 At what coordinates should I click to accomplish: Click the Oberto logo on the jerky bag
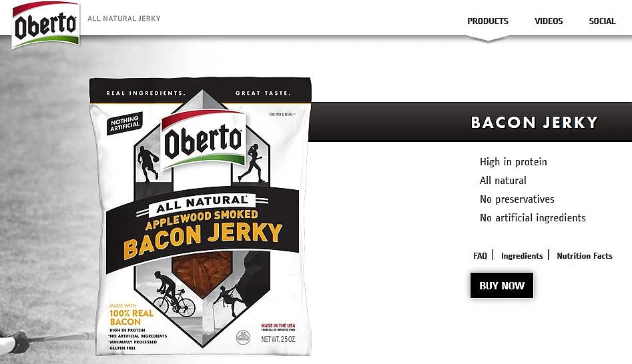pyautogui.click(x=203, y=139)
